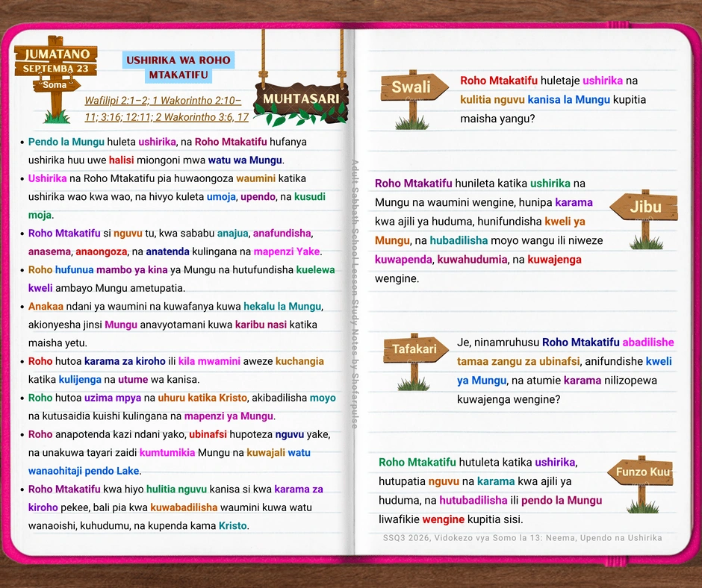This screenshot has height=588, width=702.
Task: Click the USHIRIKA WA ROHO MTAKATIFU title box
Action: tap(178, 68)
